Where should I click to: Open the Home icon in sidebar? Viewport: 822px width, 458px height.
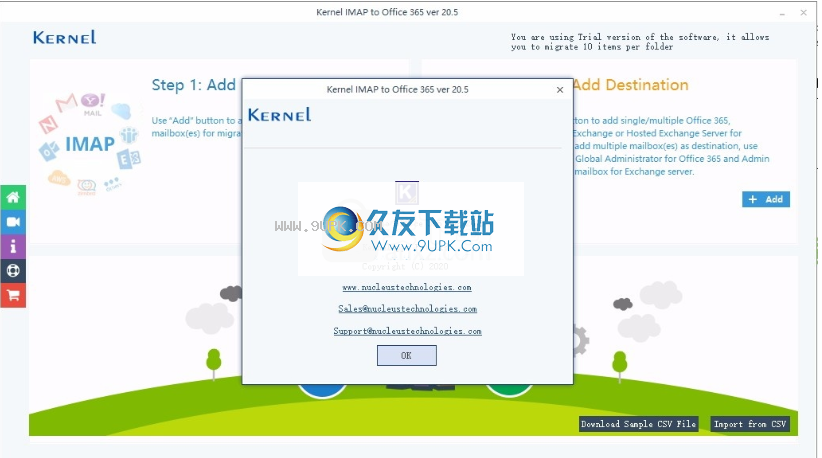coord(13,197)
